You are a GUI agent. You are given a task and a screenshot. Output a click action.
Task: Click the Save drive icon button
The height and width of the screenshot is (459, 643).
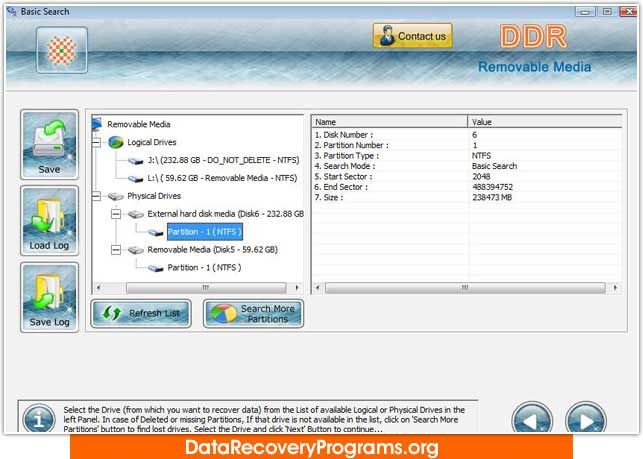point(49,144)
